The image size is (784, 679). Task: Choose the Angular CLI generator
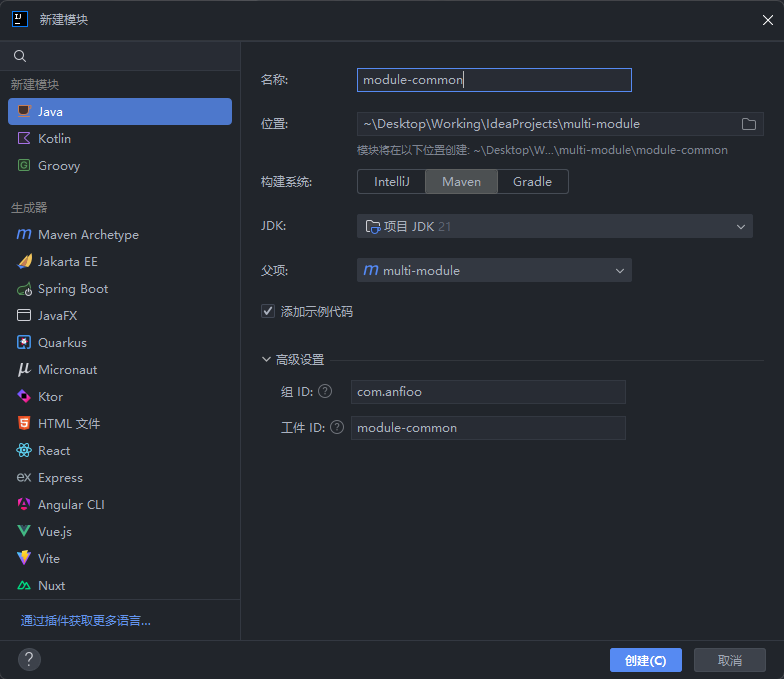[x=120, y=504]
